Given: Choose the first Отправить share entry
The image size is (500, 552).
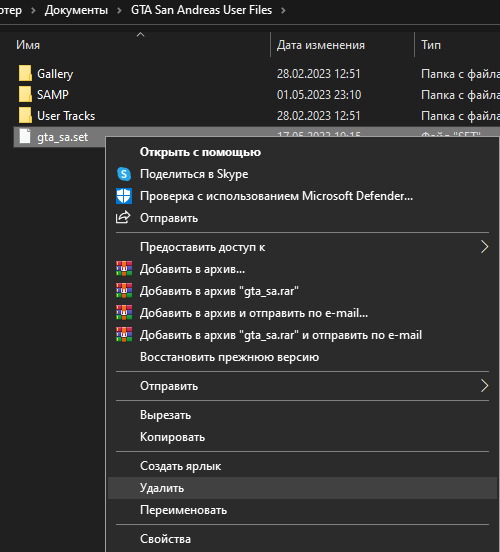Looking at the screenshot, I should point(302,218).
